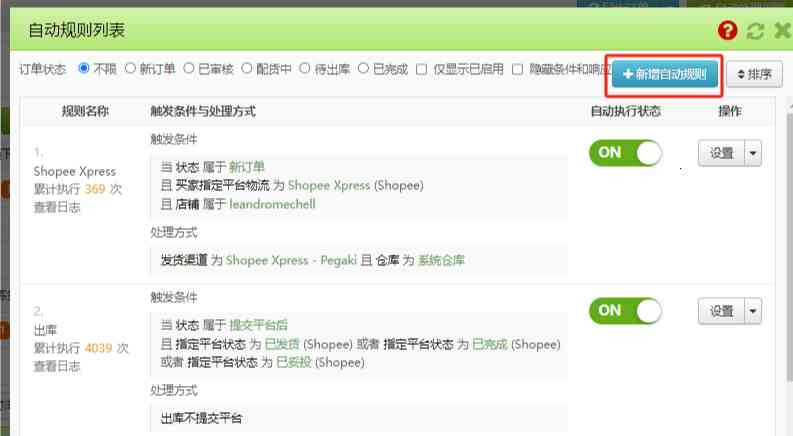Choose the 已审核 radio option
The height and width of the screenshot is (436, 793).
click(x=189, y=68)
